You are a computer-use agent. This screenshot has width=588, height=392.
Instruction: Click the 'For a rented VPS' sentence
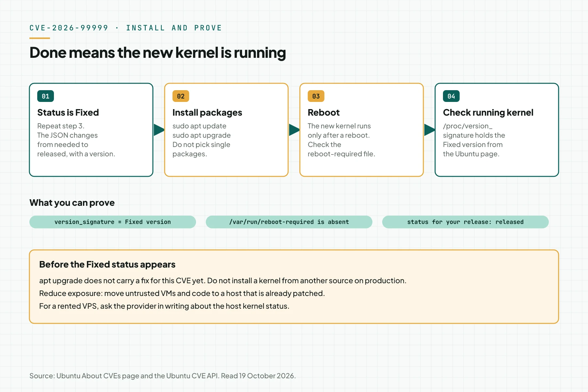(164, 306)
